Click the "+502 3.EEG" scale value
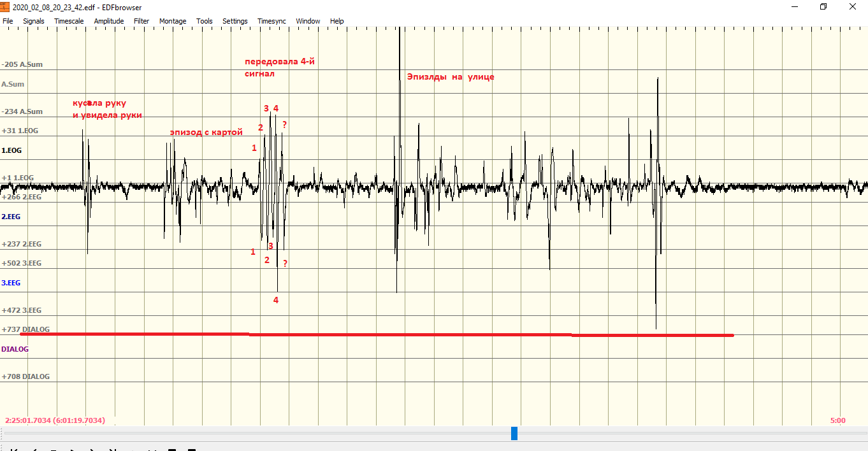The height and width of the screenshot is (451, 868). 22,263
